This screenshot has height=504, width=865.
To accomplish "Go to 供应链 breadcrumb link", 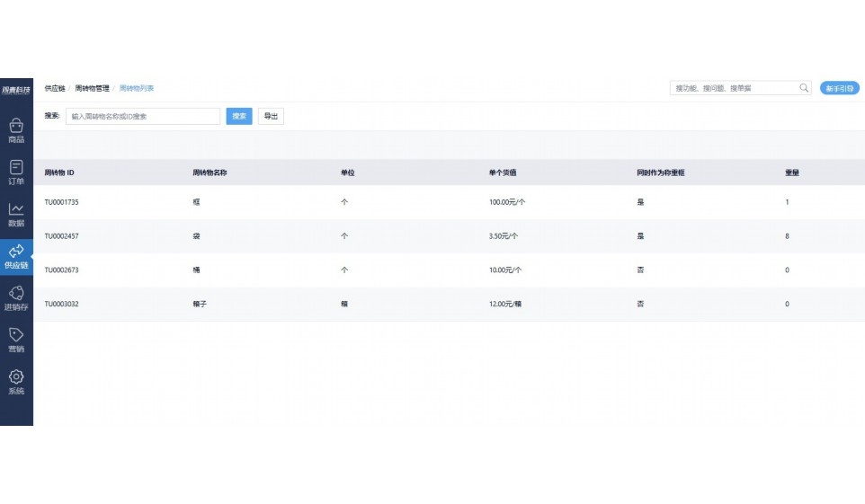I will pos(55,88).
